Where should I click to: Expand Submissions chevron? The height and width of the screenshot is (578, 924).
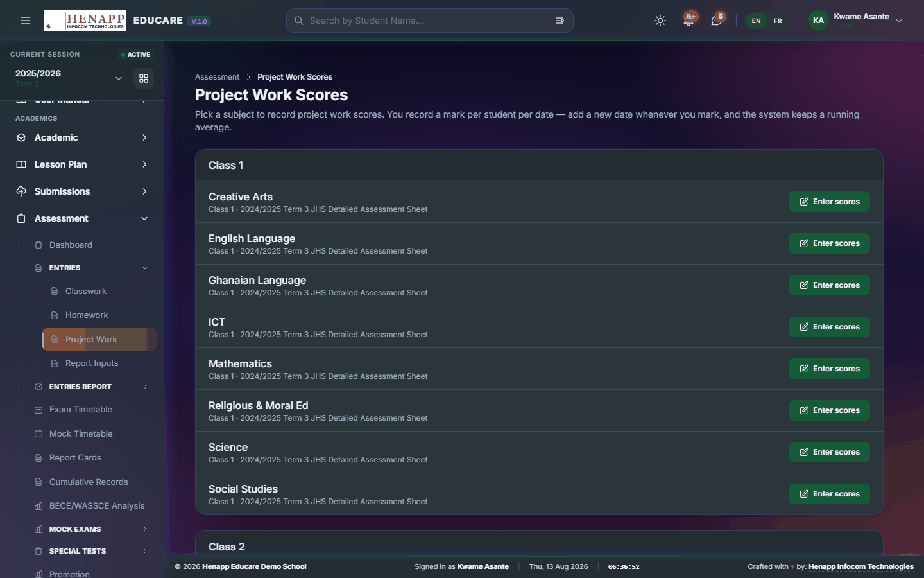click(144, 191)
